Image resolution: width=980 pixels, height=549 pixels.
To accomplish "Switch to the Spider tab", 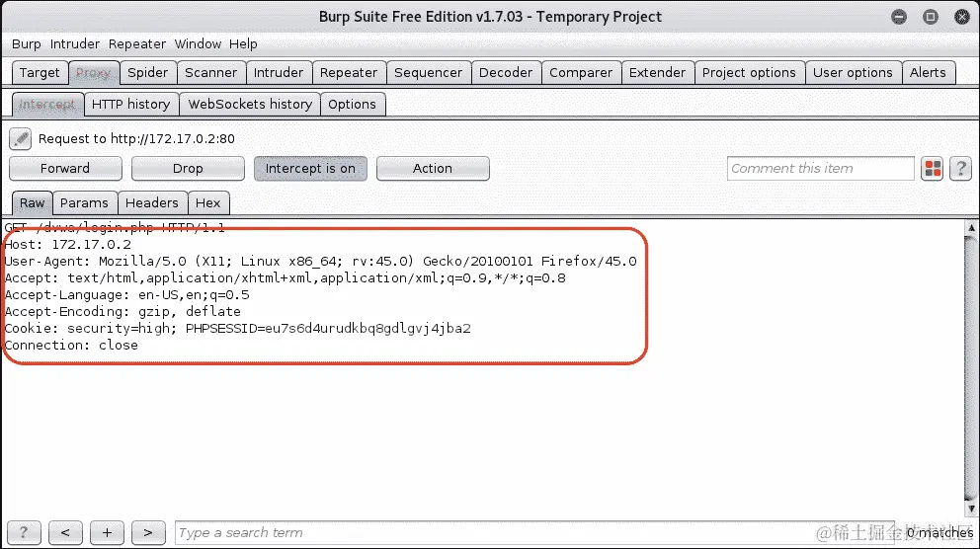I will tap(147, 72).
